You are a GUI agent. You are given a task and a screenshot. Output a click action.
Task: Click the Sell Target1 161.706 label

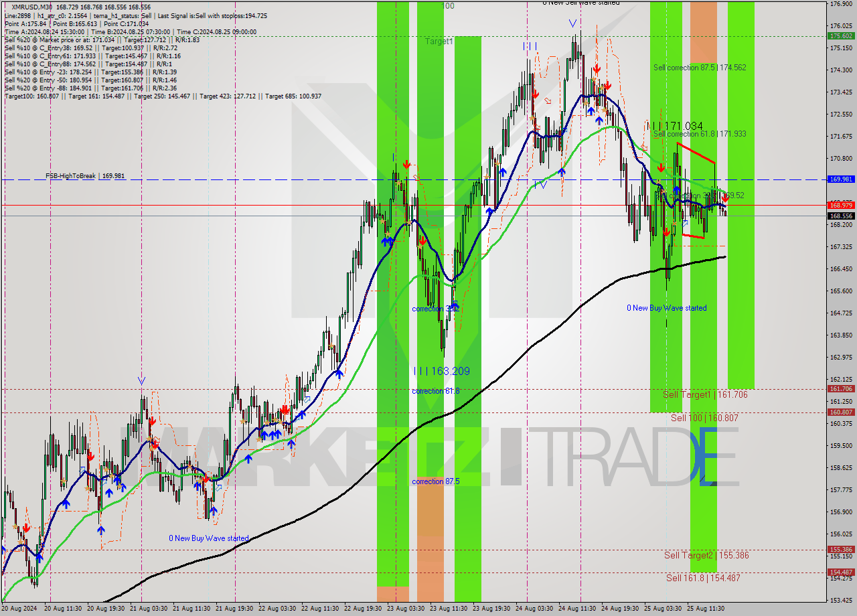[x=705, y=395]
